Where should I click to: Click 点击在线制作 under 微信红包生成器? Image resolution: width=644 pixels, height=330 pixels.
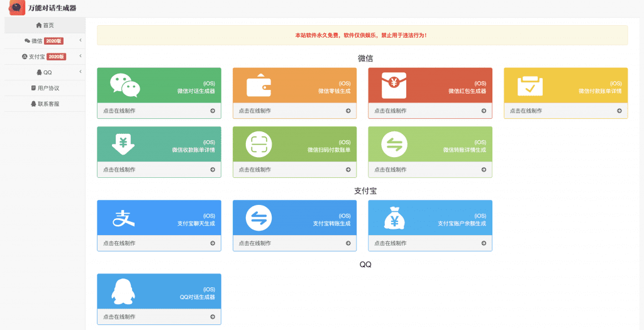[x=390, y=111]
